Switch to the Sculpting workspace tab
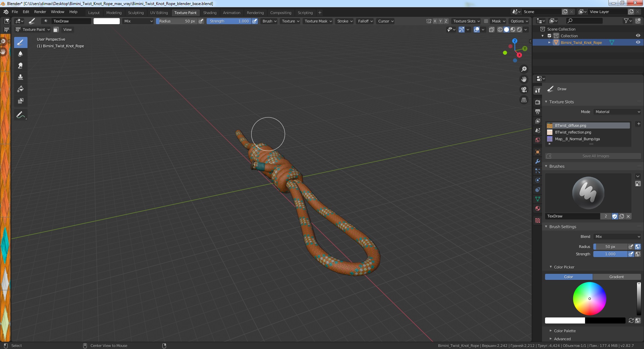This screenshot has width=644, height=349. (136, 13)
